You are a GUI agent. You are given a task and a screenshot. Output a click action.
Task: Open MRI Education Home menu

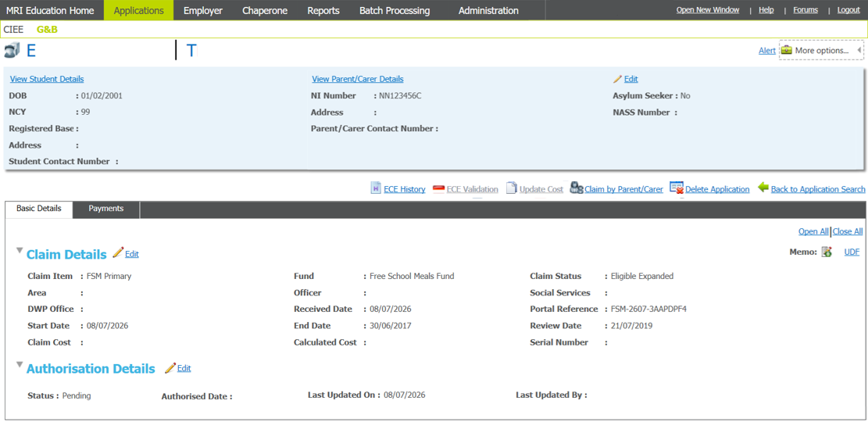click(x=50, y=10)
